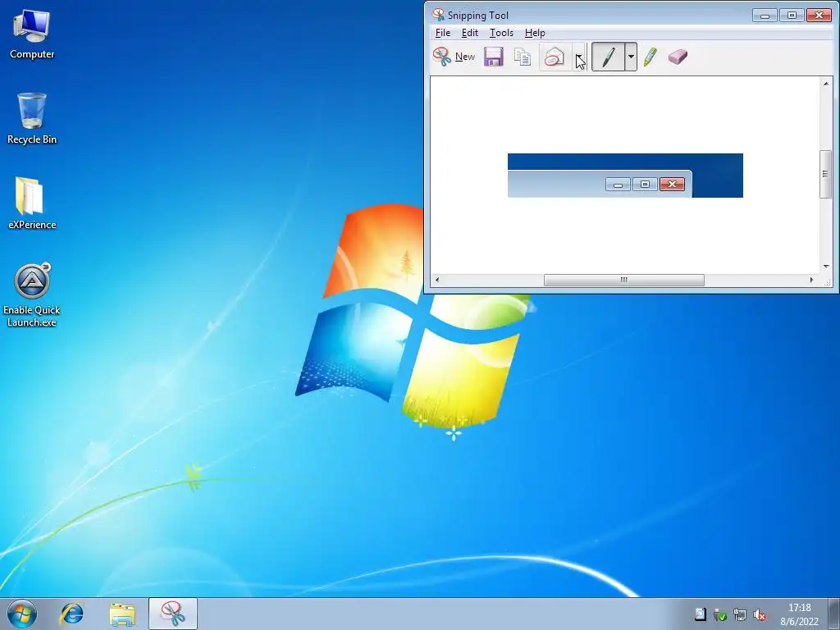Open the Tools menu

click(x=501, y=33)
